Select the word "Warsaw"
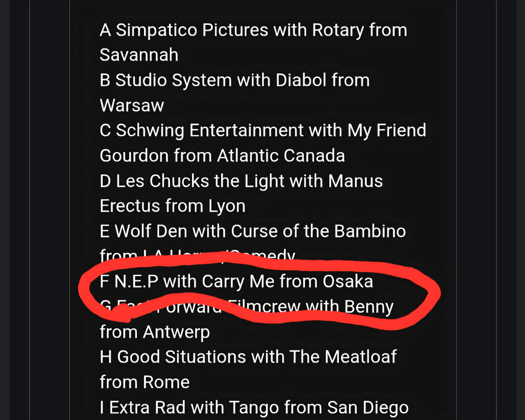The width and height of the screenshot is (525, 420). click(132, 106)
